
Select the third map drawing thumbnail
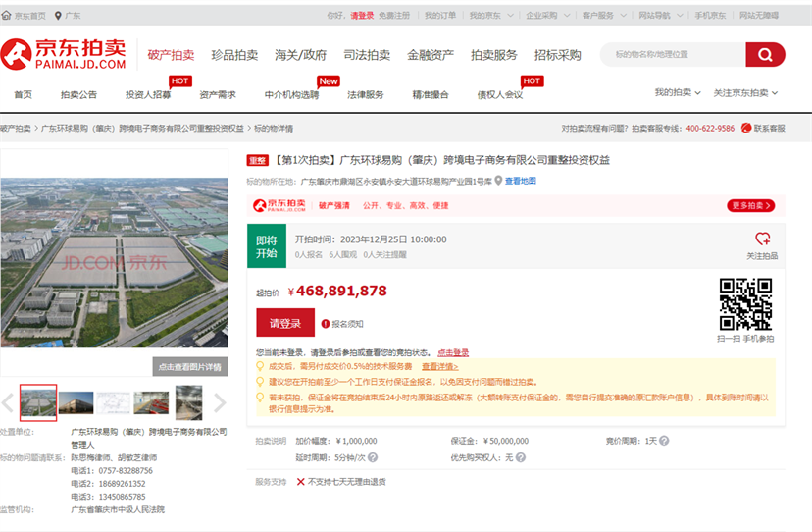(x=114, y=402)
